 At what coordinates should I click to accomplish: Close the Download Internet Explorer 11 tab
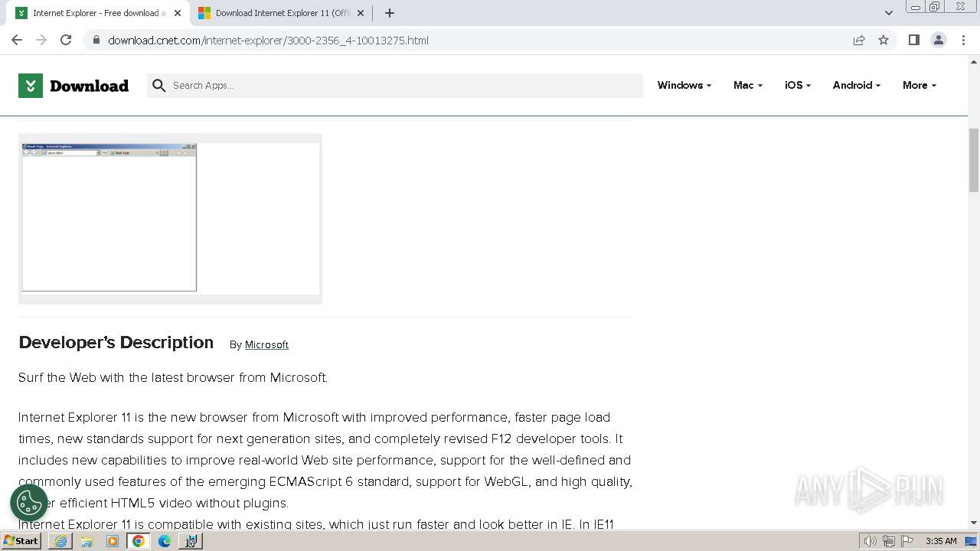tap(361, 13)
